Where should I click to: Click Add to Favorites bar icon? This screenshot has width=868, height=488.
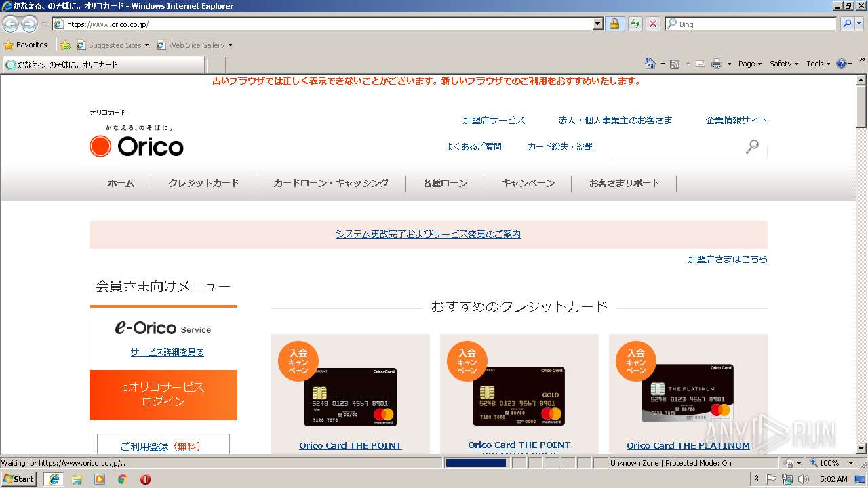[65, 45]
